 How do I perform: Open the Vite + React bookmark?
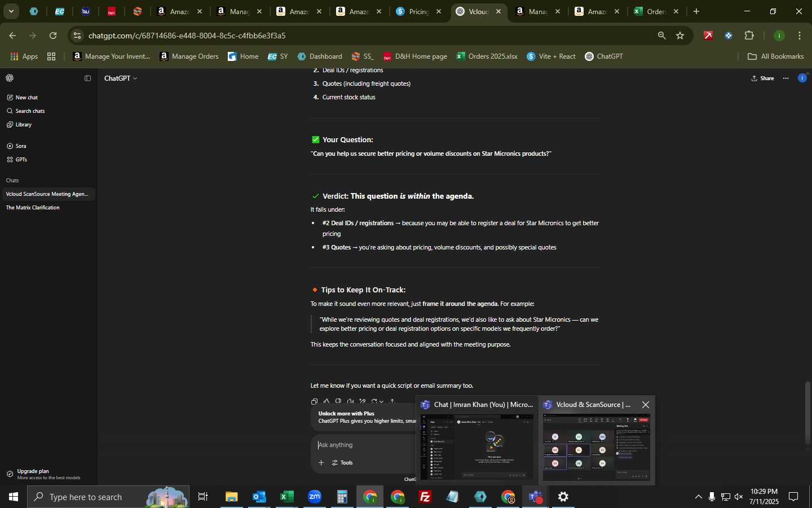pyautogui.click(x=551, y=56)
